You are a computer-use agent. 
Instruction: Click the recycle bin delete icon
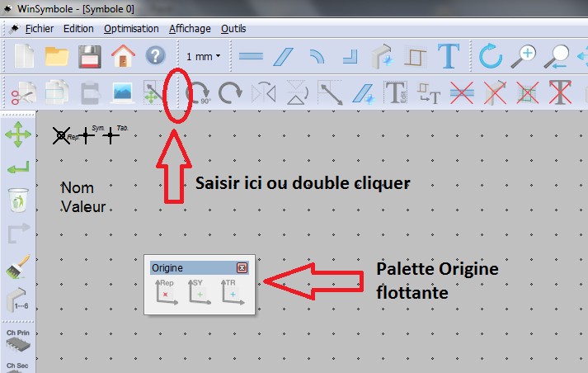(x=17, y=200)
